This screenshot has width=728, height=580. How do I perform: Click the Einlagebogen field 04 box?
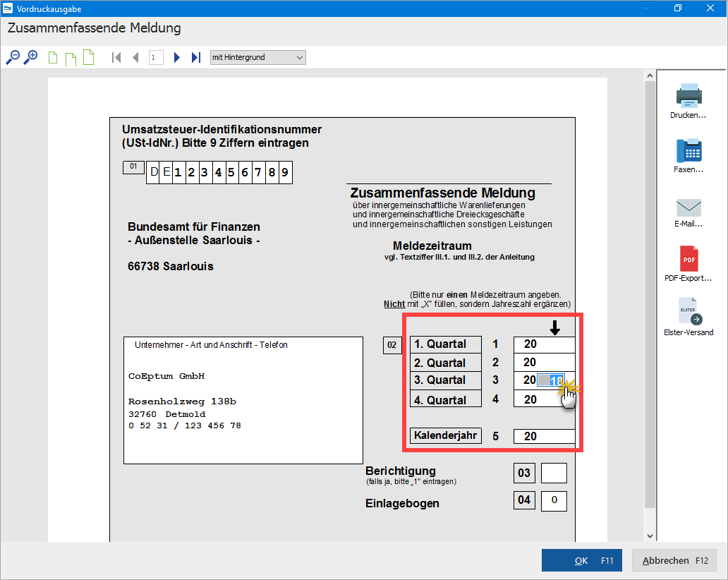[554, 501]
